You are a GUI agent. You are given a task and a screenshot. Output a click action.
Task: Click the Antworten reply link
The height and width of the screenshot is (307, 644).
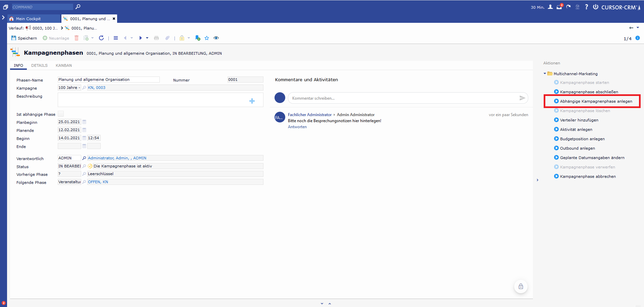coord(297,127)
